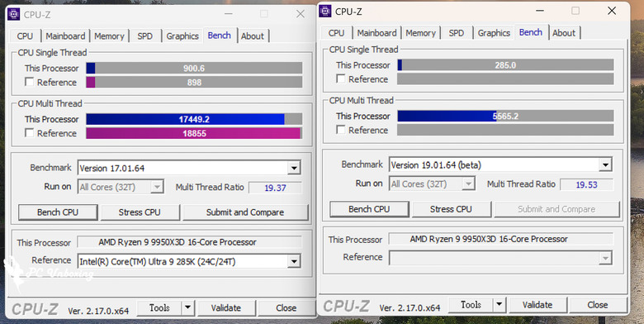Screen dimensions: 644x324
Task: Click single thread 900.6 score bar
Action: click(x=194, y=68)
